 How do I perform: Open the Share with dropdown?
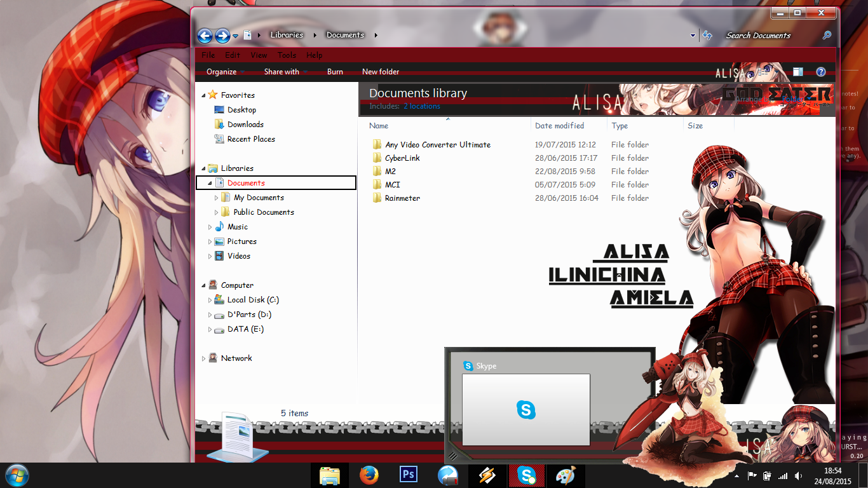[x=286, y=72]
